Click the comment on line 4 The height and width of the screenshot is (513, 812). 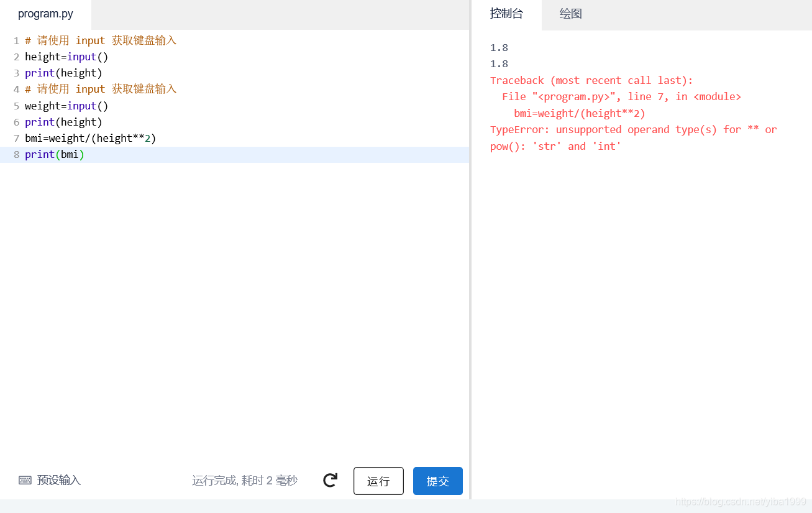point(101,89)
